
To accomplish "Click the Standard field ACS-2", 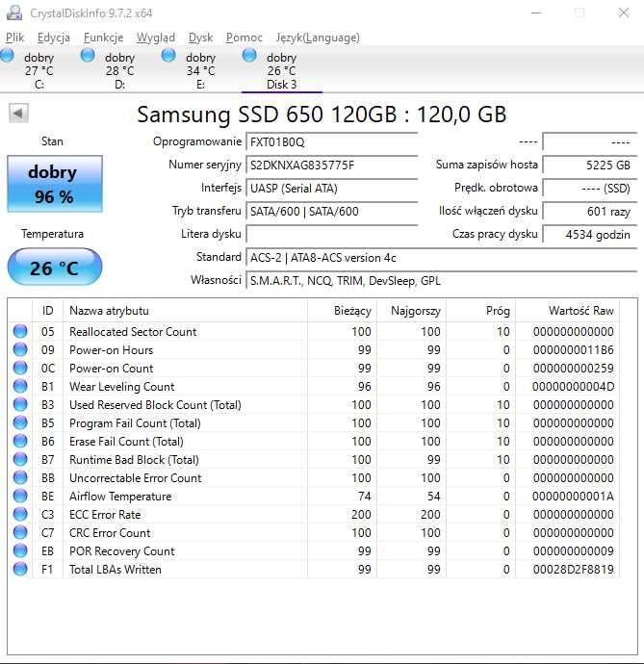I will [442, 258].
